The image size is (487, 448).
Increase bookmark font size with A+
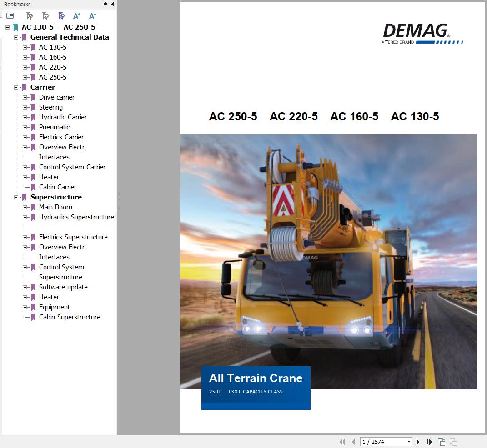pos(77,16)
